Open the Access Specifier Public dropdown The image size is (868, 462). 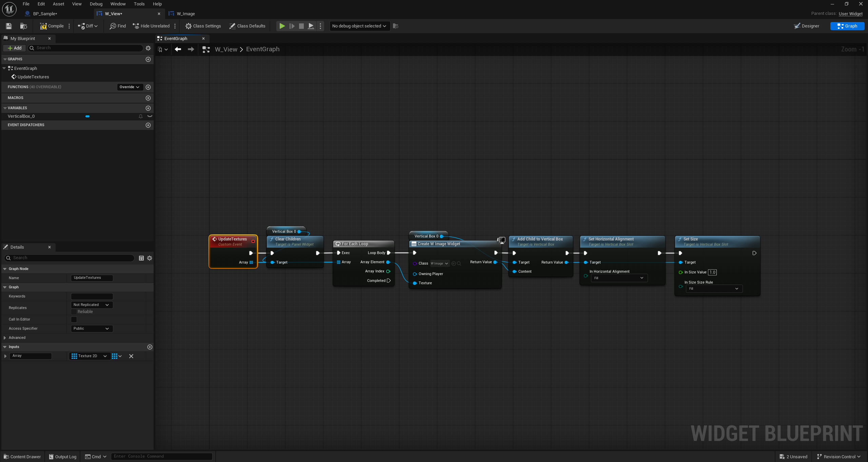(92, 329)
